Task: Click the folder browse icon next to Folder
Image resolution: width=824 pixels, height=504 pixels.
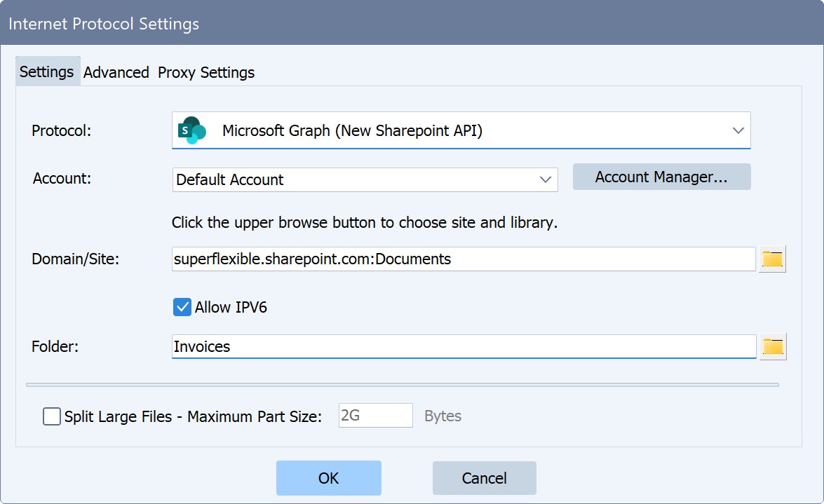Action: click(772, 346)
